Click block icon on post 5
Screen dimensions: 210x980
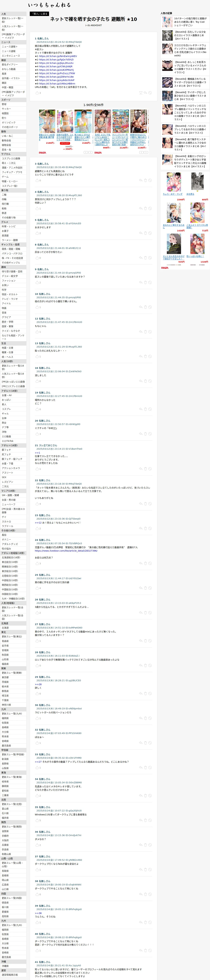click(150, 233)
